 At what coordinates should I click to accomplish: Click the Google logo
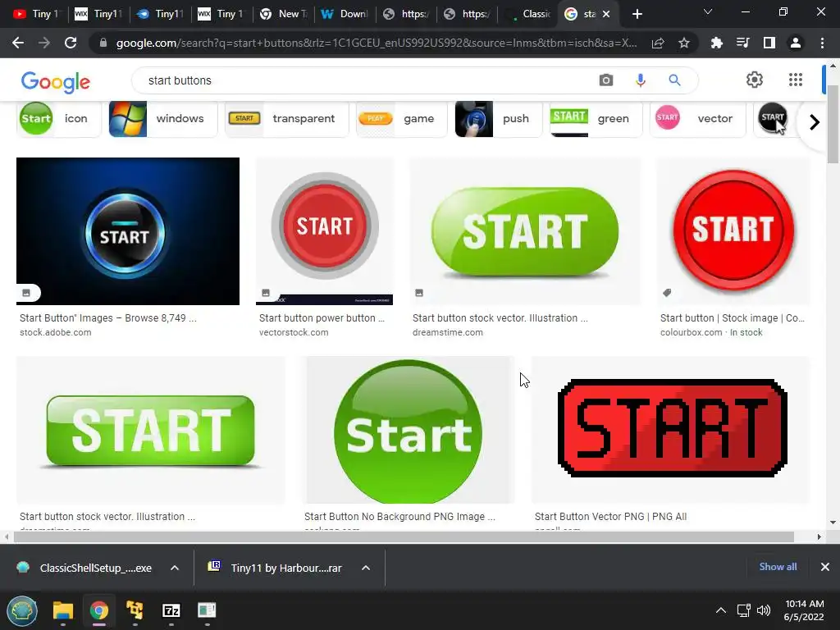click(x=56, y=82)
